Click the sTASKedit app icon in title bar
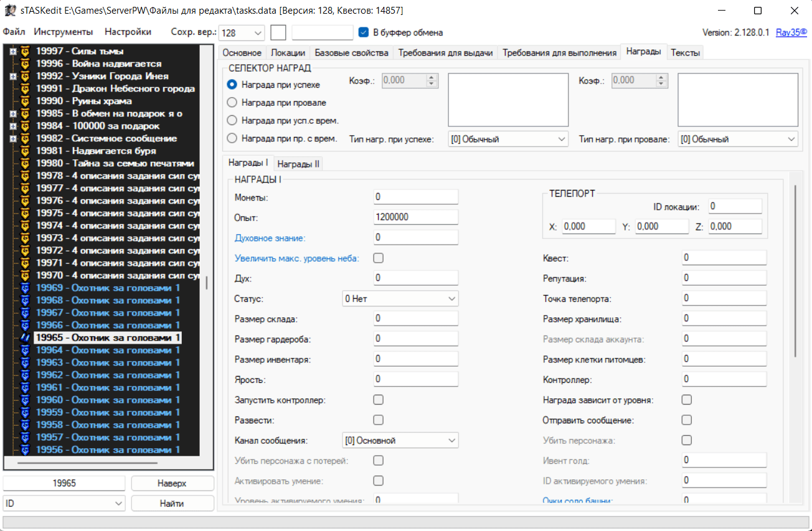This screenshot has height=531, width=812. click(10, 11)
